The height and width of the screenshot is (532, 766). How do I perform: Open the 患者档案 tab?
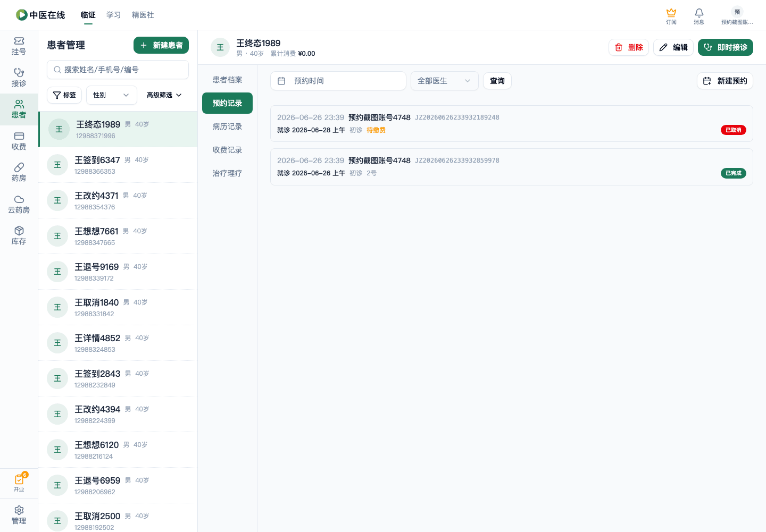[227, 80]
